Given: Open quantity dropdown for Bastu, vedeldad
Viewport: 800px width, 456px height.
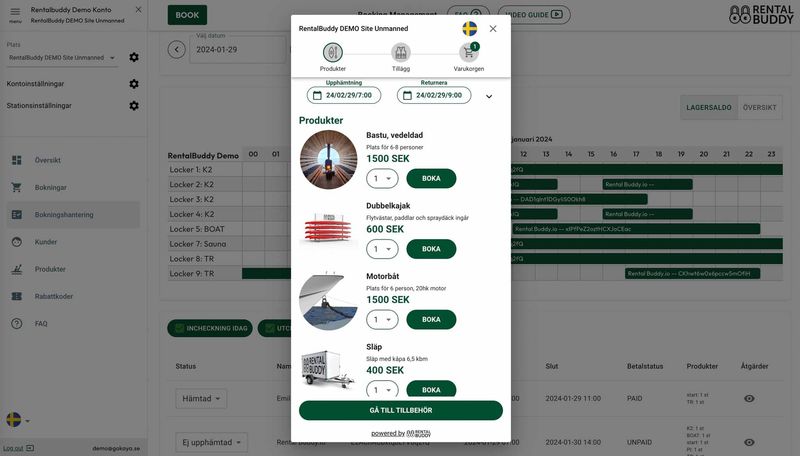Looking at the screenshot, I should [x=382, y=179].
